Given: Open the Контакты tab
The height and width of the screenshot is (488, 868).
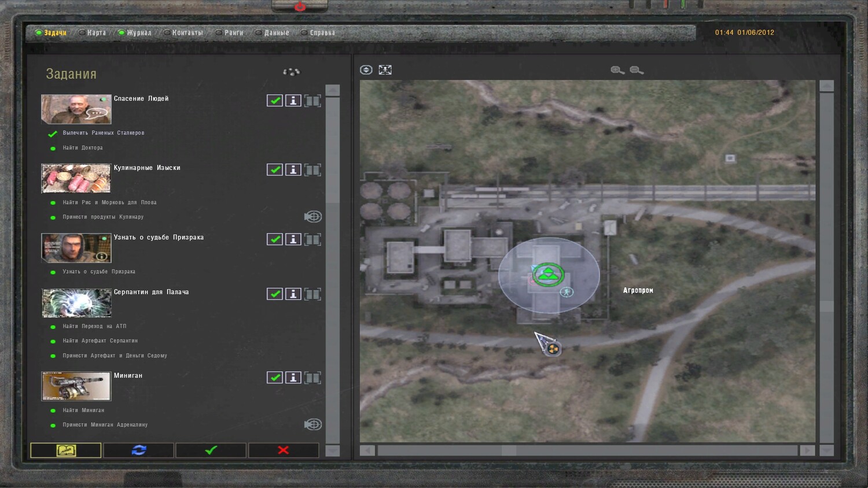Looking at the screenshot, I should (184, 33).
